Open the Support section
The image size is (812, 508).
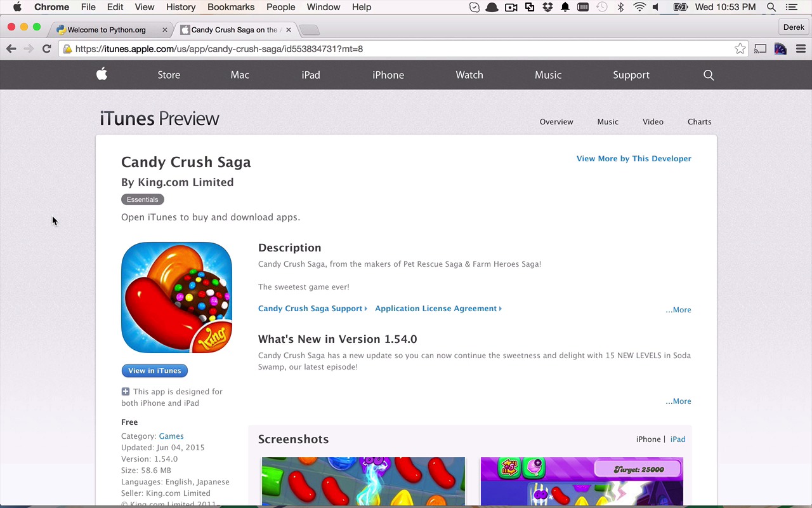(x=631, y=75)
